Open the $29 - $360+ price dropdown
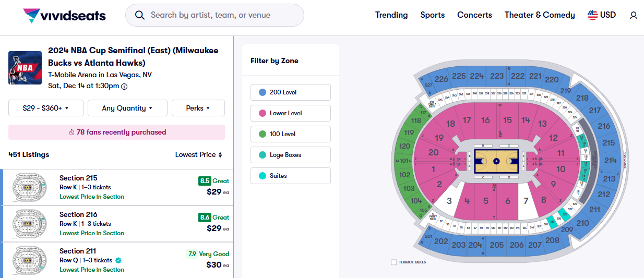Image resolution: width=644 pixels, height=278 pixels. pyautogui.click(x=46, y=108)
